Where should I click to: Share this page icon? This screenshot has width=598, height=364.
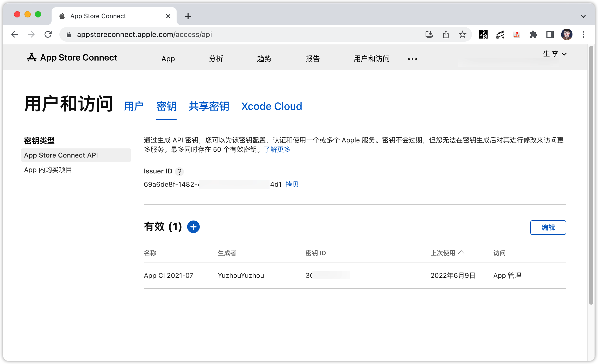tap(446, 34)
